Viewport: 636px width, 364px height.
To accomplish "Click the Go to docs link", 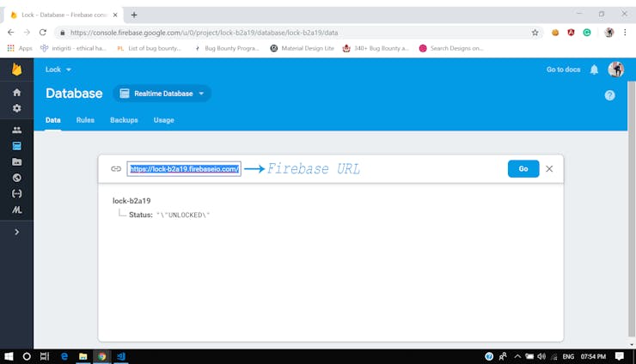I will click(563, 70).
